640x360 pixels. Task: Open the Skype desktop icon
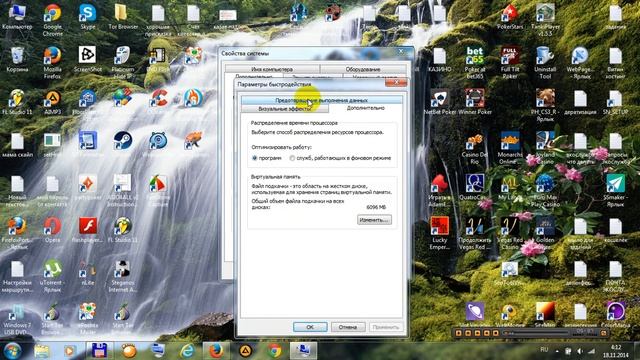pos(87,17)
